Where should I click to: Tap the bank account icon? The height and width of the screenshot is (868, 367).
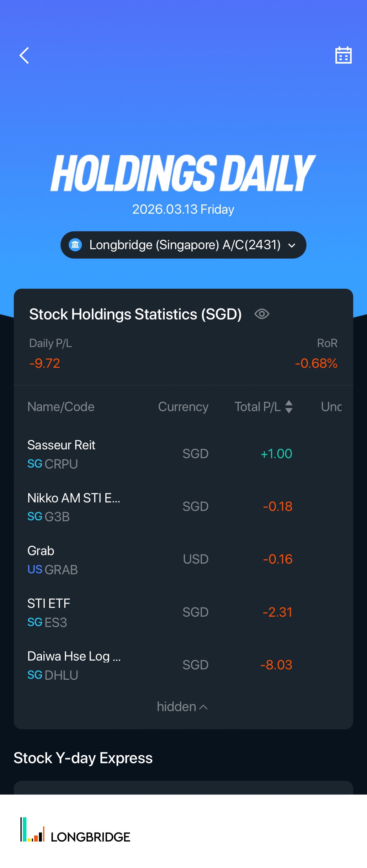tap(75, 245)
